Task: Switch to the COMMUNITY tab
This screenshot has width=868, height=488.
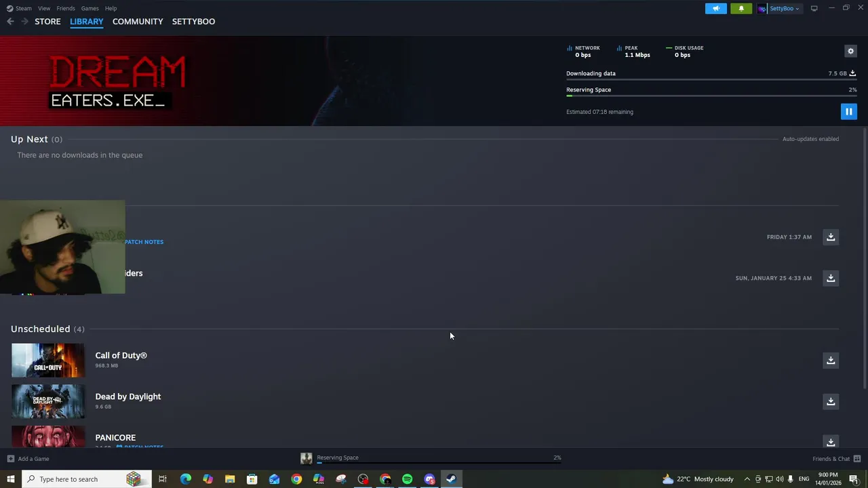Action: coord(138,22)
